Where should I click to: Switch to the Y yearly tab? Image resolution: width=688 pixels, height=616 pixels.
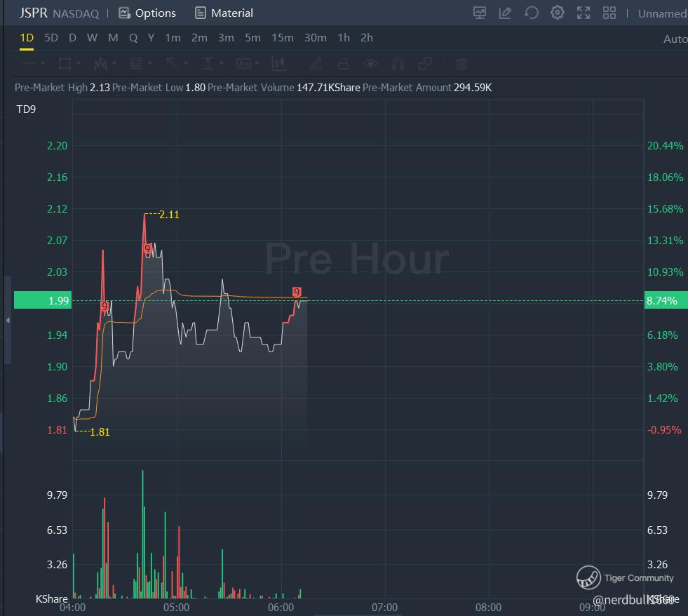coord(151,38)
